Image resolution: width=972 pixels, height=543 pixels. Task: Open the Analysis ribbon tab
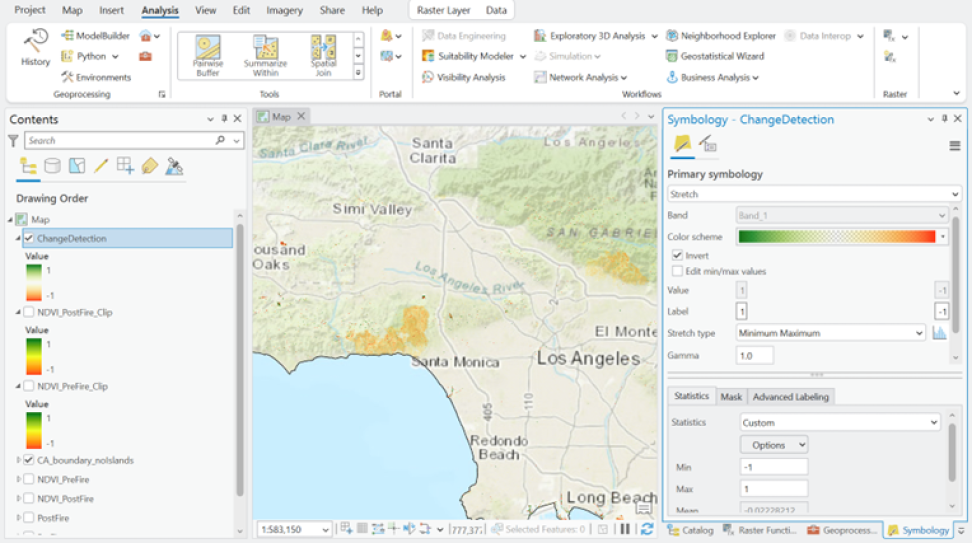(160, 11)
